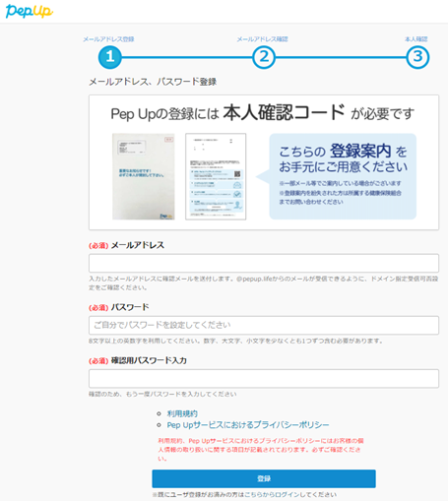
Task: Click the 本人確認 step label
Action: click(x=416, y=39)
